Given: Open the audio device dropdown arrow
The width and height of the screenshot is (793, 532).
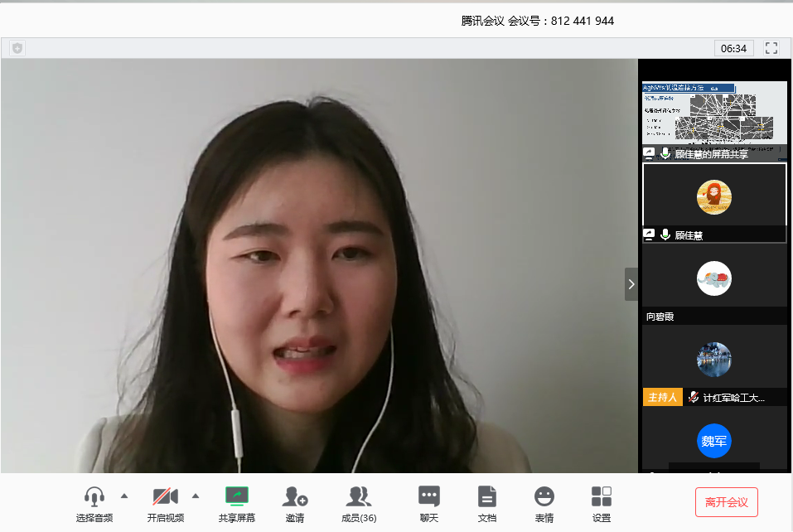Looking at the screenshot, I should (124, 497).
